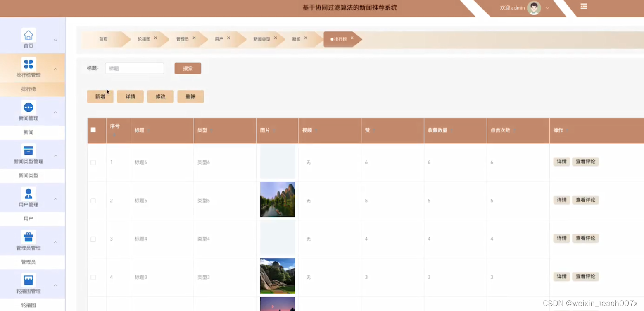
Task: Sort by 序号 column sort icon
Action: tap(114, 135)
